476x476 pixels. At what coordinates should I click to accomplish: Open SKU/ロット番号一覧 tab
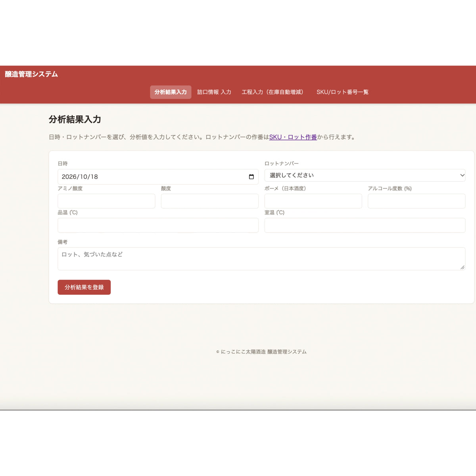[x=342, y=92]
